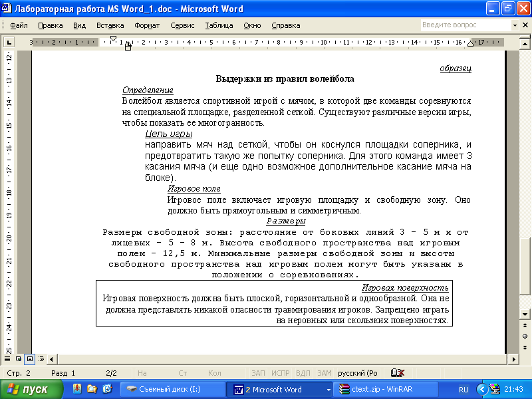Click the folder quick launch icon

pos(92,389)
